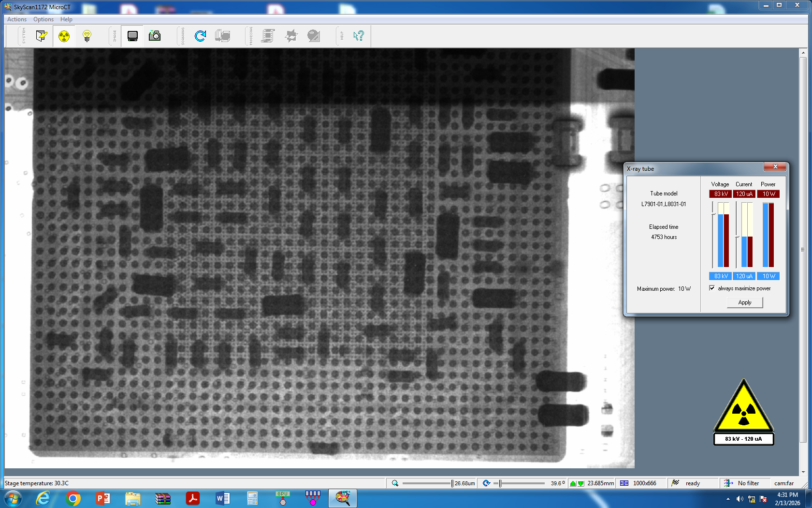The image size is (812, 508).
Task: Show hidden system tray icons
Action: 728,499
